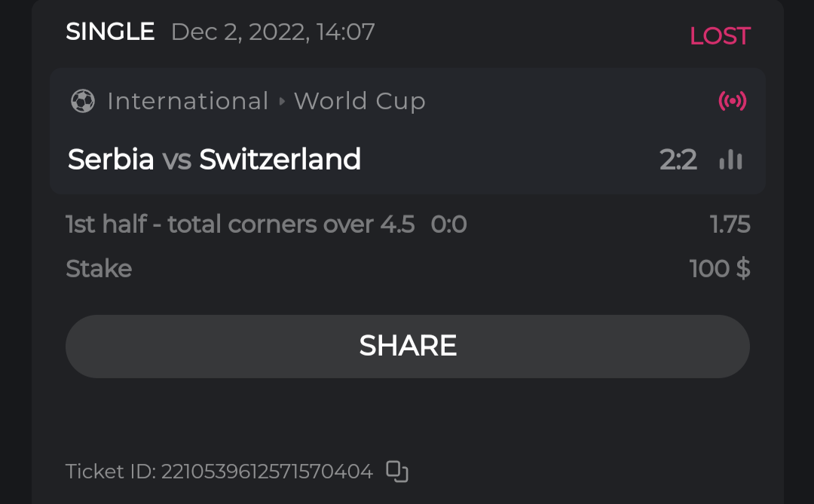Click the 0:0 score beside the market
Viewport: 814px width, 504px height.
click(448, 225)
